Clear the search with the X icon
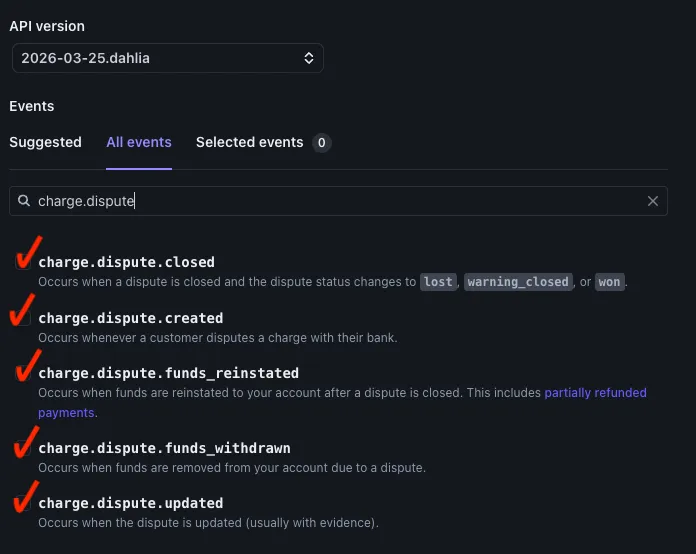 coord(652,201)
